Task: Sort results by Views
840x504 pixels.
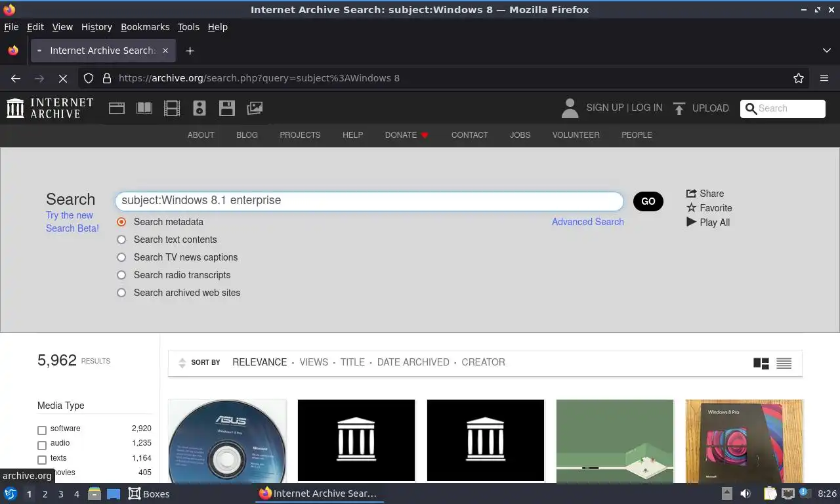Action: 314,362
